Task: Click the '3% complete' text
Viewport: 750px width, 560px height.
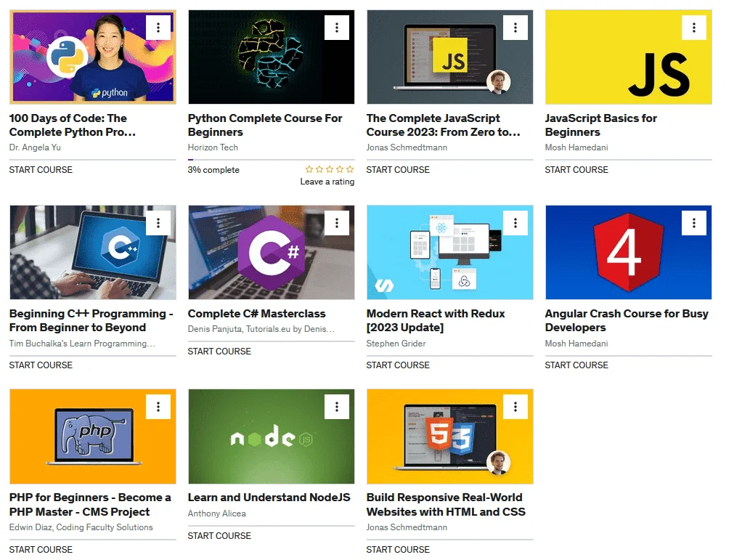Action: [213, 170]
